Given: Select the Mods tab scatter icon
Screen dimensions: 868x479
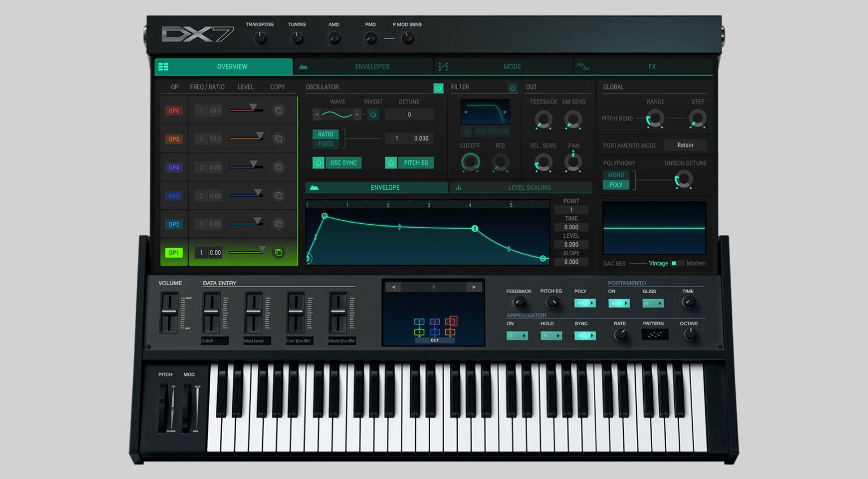Looking at the screenshot, I should [x=443, y=66].
